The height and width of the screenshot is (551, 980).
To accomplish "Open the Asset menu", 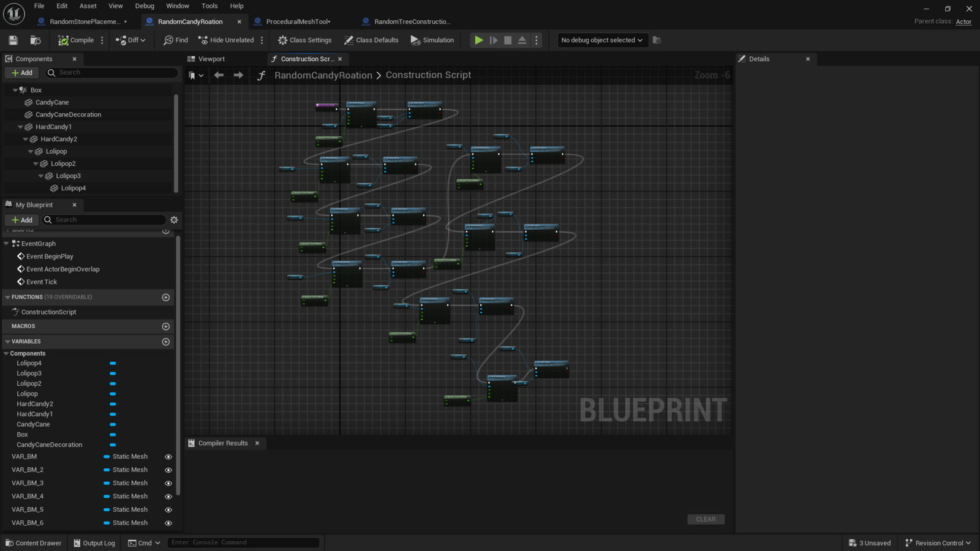I will (x=88, y=6).
